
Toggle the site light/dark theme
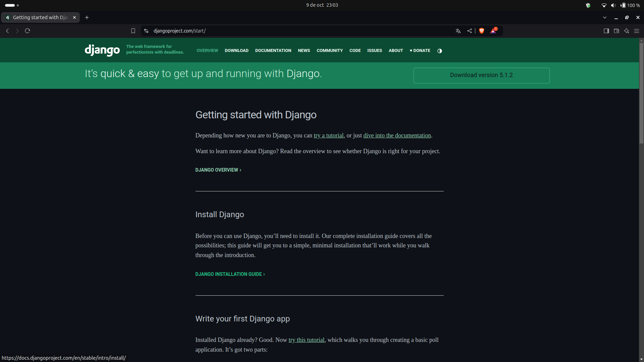(x=440, y=51)
